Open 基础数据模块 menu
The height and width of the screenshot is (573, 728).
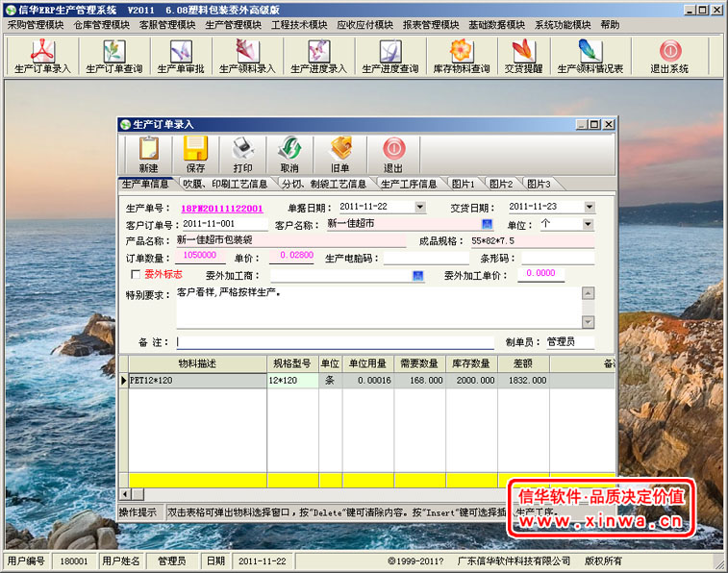point(497,25)
